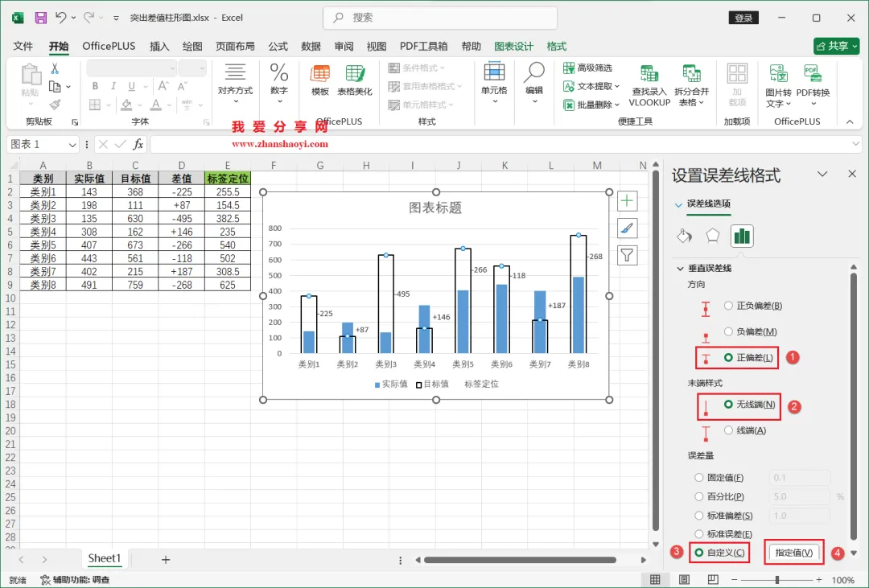869x588 pixels.
Task: Collapse the ribbon with the chevron
Action: [x=850, y=121]
